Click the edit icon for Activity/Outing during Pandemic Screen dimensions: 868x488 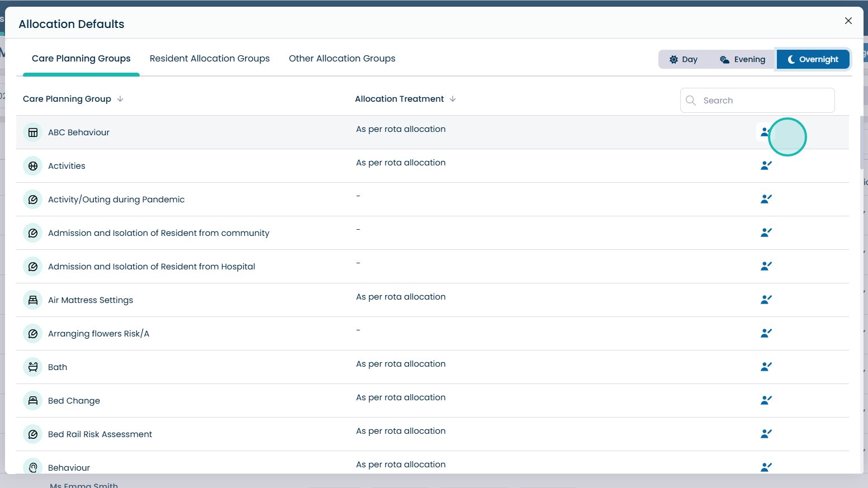coord(766,199)
